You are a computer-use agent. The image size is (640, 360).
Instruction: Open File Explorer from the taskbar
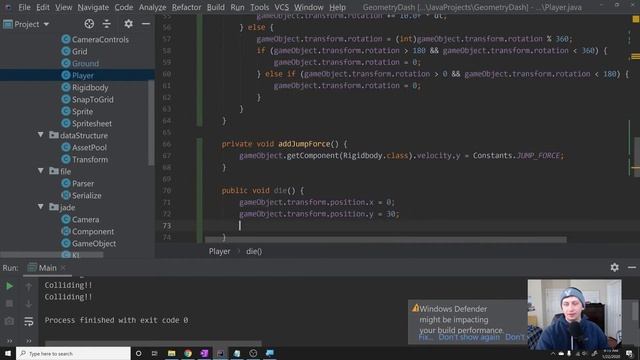click(171, 353)
